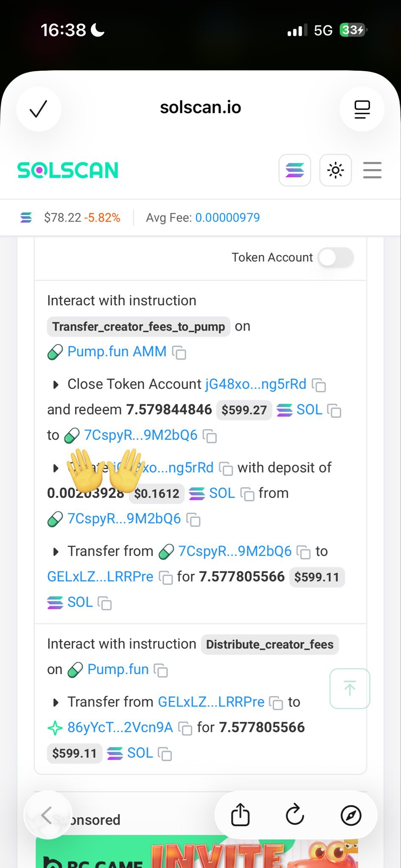Viewport: 401px width, 868px height.
Task: Open the browser tabs overview icon
Action: tap(362, 109)
